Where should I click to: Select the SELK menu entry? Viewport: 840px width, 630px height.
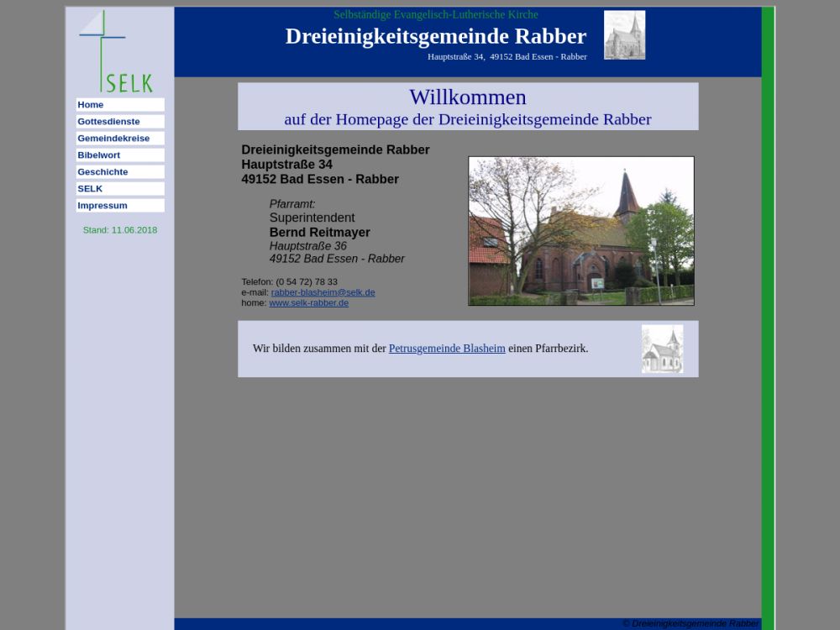point(120,189)
